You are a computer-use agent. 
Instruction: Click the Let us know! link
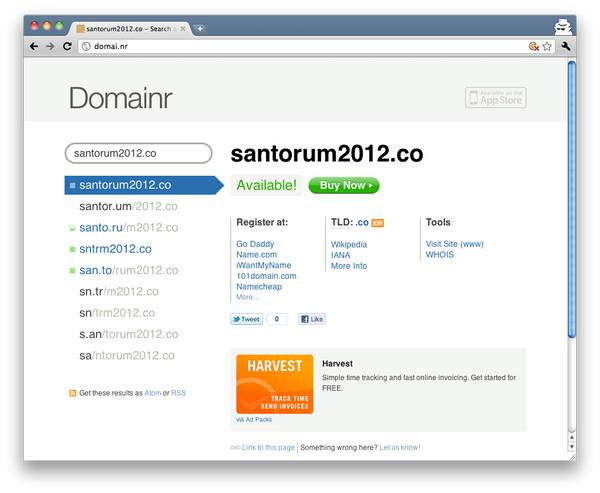click(x=400, y=447)
